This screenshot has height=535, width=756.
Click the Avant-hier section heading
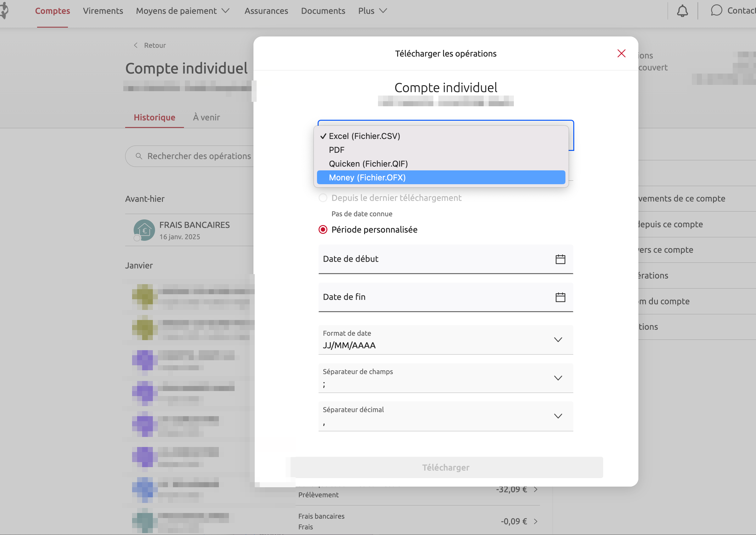pos(145,199)
